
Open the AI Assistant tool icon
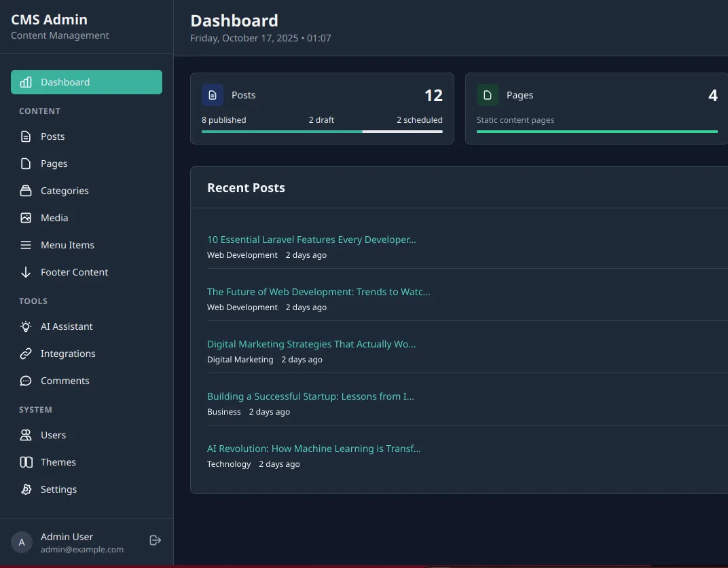pyautogui.click(x=24, y=326)
